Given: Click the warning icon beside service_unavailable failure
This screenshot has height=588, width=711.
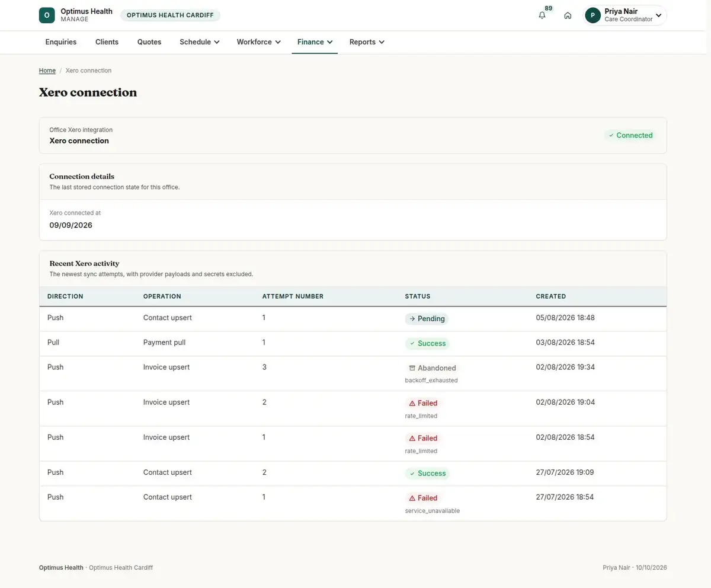Looking at the screenshot, I should point(412,498).
